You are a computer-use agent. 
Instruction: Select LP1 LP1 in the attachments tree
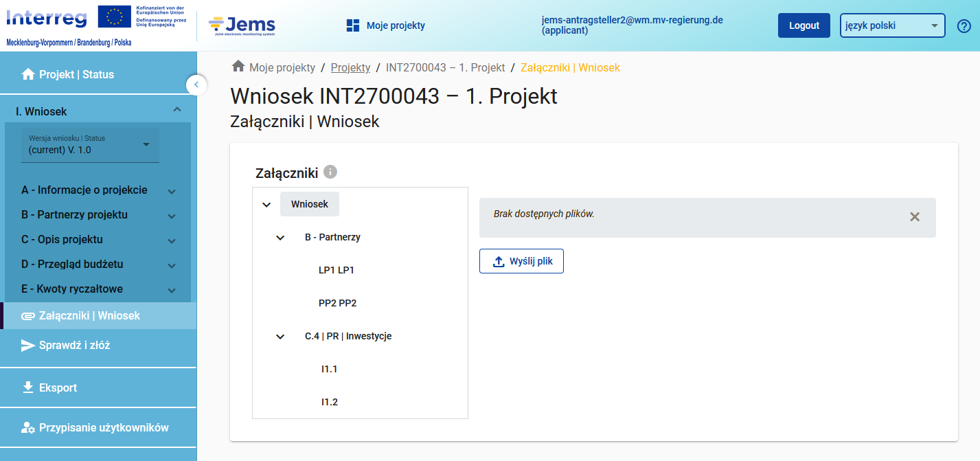point(337,270)
